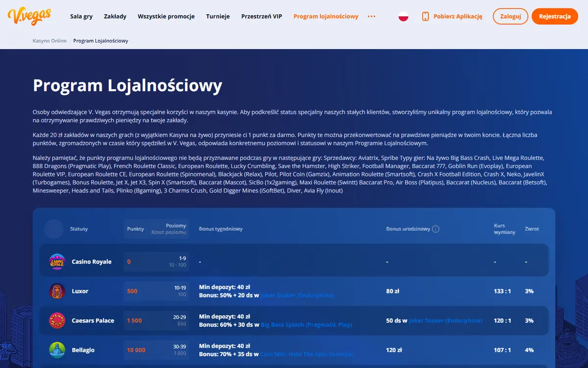Click the Bellagio status name
The image size is (588, 368).
click(83, 350)
